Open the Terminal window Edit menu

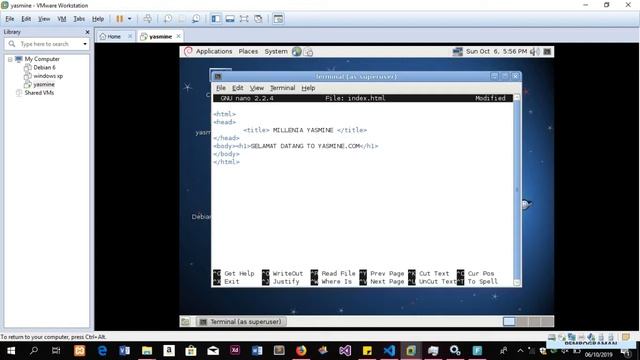(x=238, y=88)
